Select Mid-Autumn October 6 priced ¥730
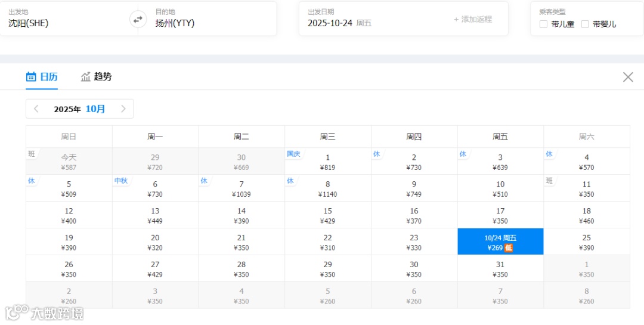Image resolution: width=644 pixels, height=325 pixels. (x=155, y=188)
